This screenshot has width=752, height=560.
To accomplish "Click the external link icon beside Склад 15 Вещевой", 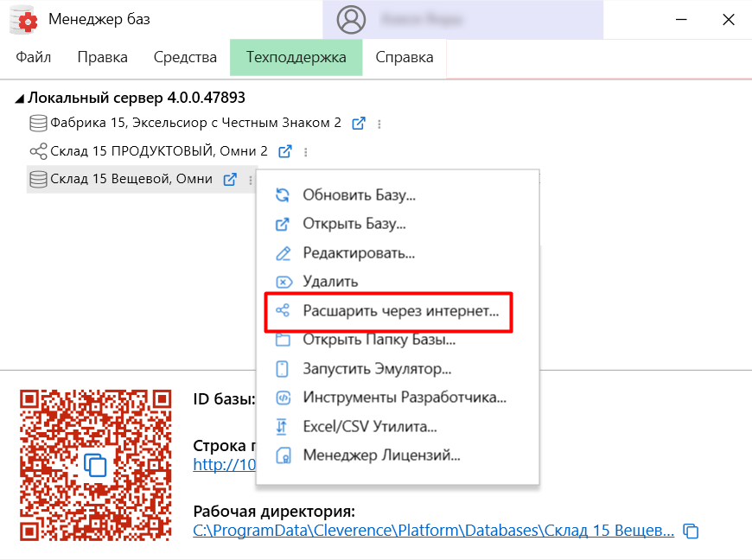I will coord(228,180).
